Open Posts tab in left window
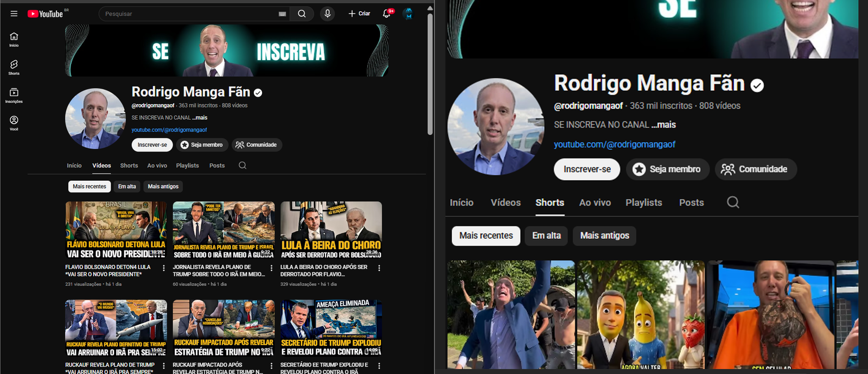Viewport: 868px width, 374px height. coord(217,166)
